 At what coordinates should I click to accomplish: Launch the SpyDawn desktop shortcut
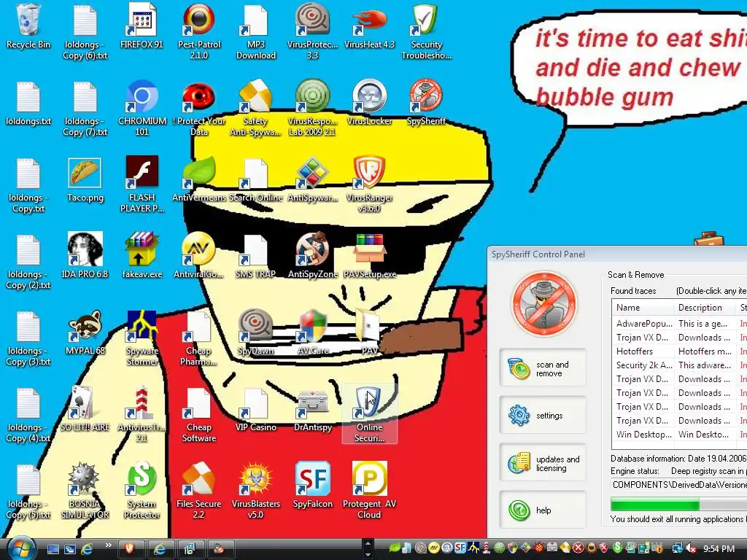[256, 332]
